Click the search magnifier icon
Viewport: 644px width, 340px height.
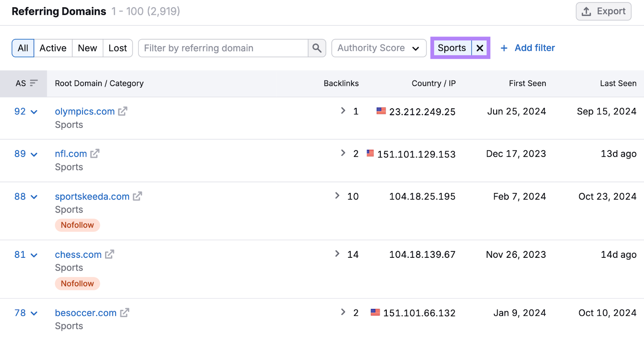tap(317, 48)
